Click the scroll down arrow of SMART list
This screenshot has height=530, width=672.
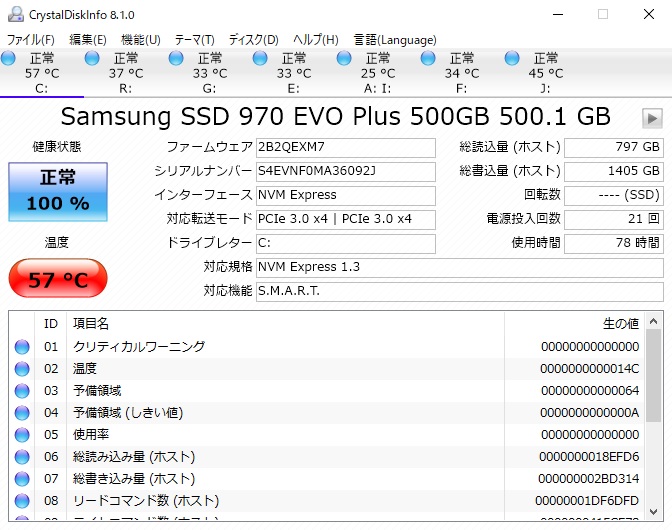tap(653, 512)
